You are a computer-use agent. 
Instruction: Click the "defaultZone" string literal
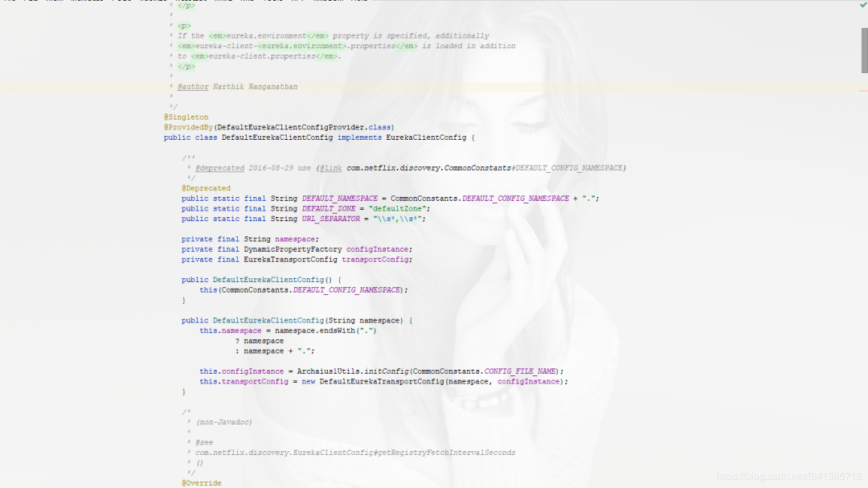click(x=398, y=209)
